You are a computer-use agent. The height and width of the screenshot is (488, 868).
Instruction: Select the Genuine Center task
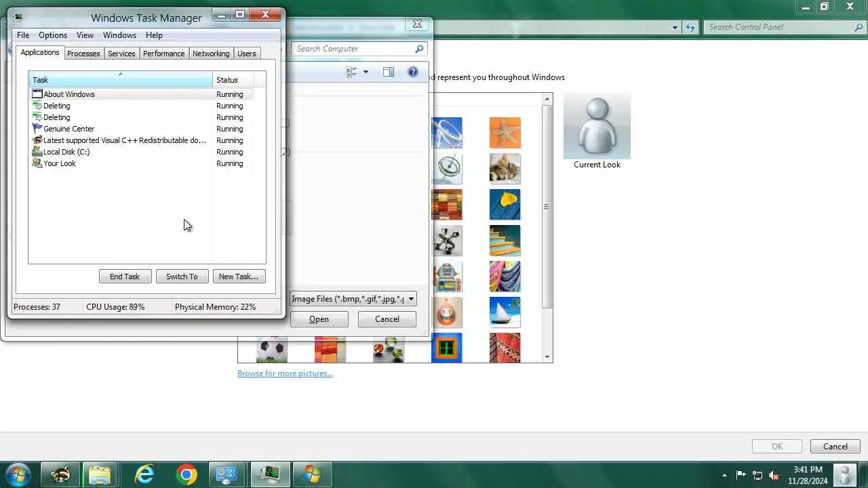(141, 129)
